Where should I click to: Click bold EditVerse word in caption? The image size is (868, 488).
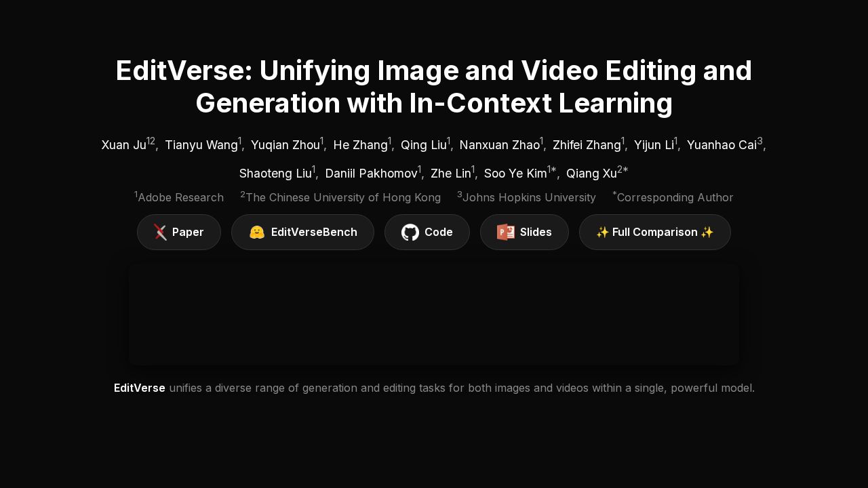pos(140,388)
